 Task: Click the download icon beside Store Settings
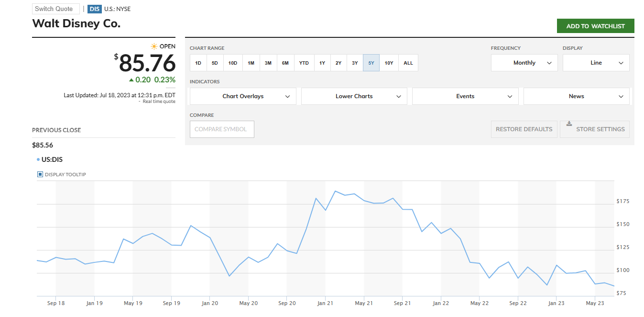click(x=569, y=124)
